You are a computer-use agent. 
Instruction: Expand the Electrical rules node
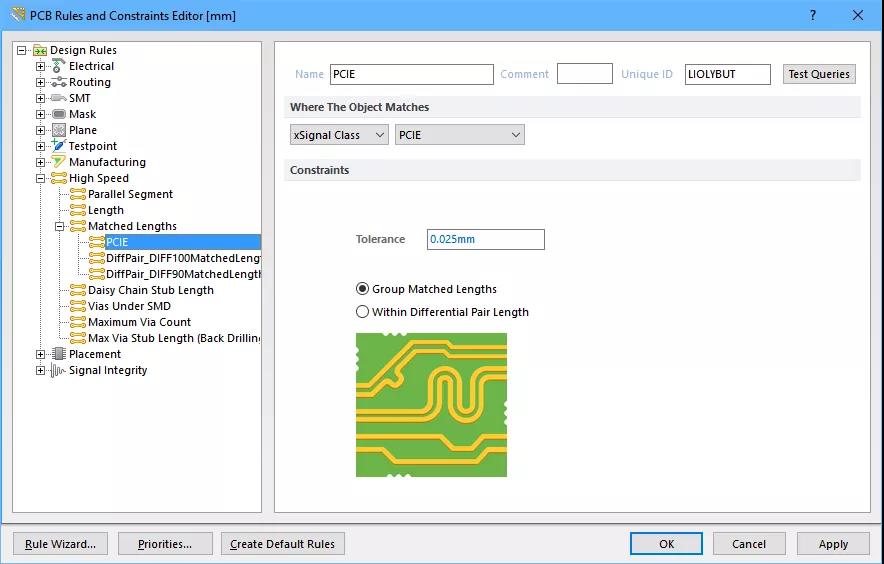tap(40, 66)
